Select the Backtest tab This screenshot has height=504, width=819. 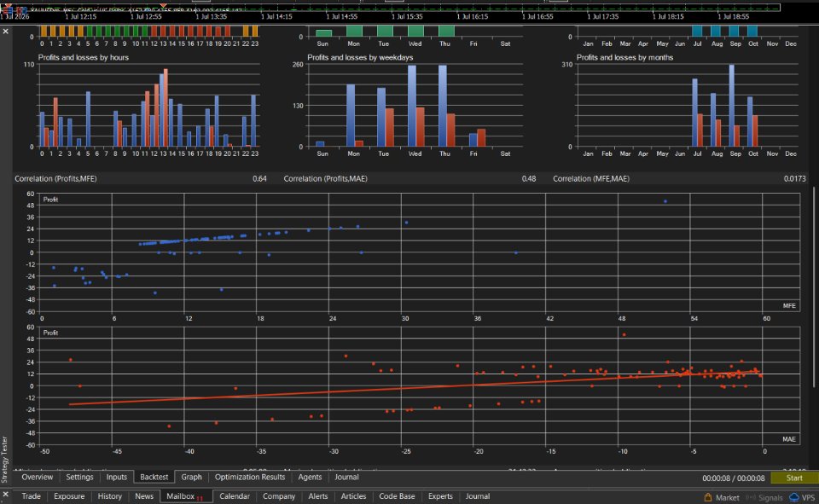(154, 477)
